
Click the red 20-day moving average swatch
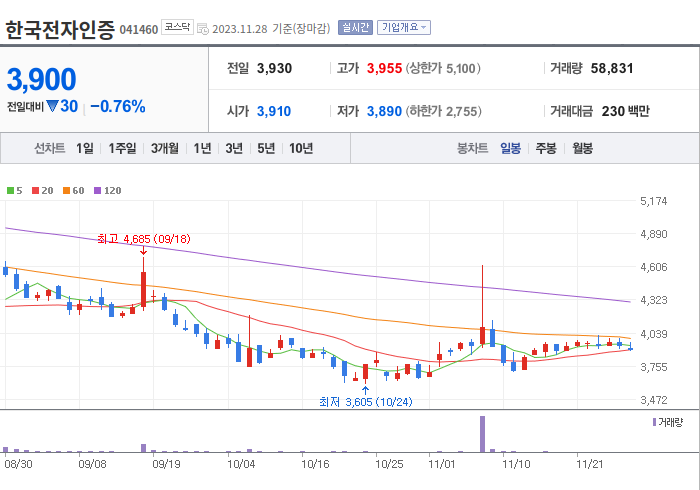pos(35,191)
